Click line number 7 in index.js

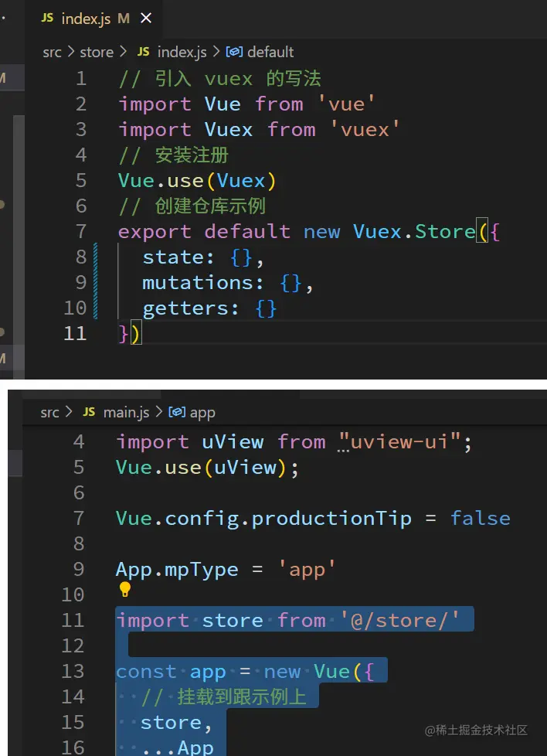81,231
